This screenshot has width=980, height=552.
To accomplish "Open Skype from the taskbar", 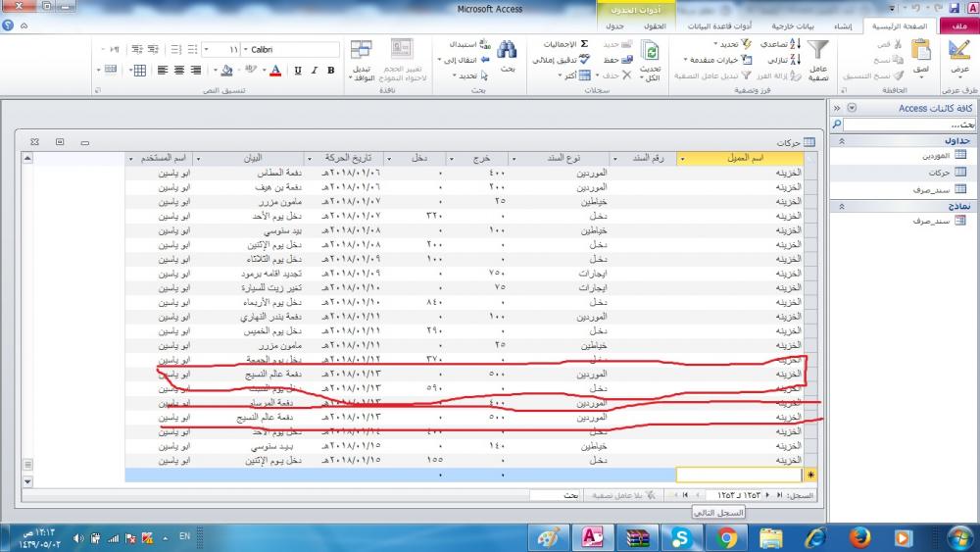I will (x=680, y=537).
